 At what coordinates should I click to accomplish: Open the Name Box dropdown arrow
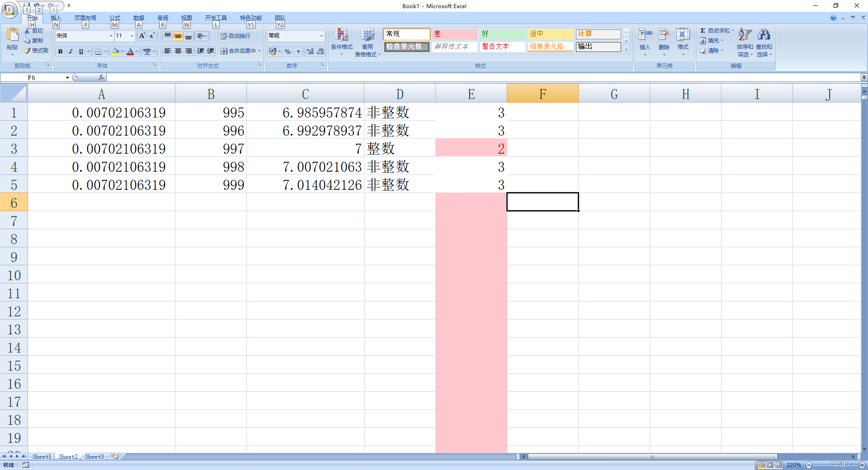67,78
